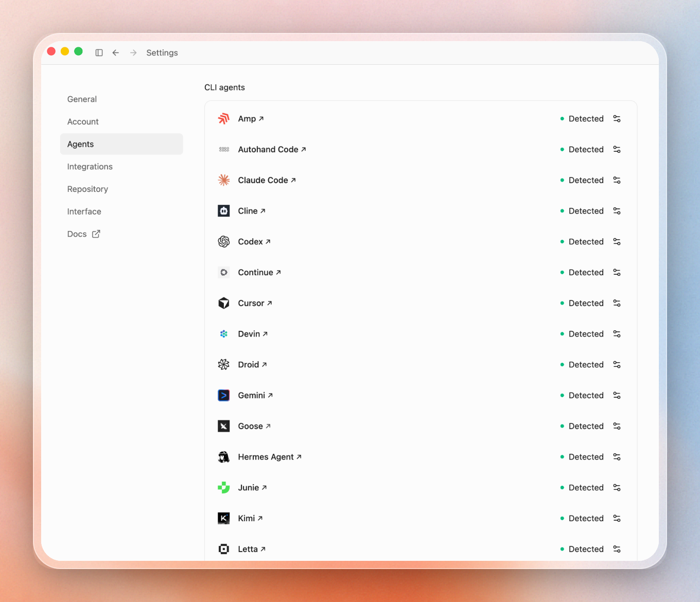This screenshot has height=602, width=700.
Task: Open the Continue name link
Action: (259, 273)
